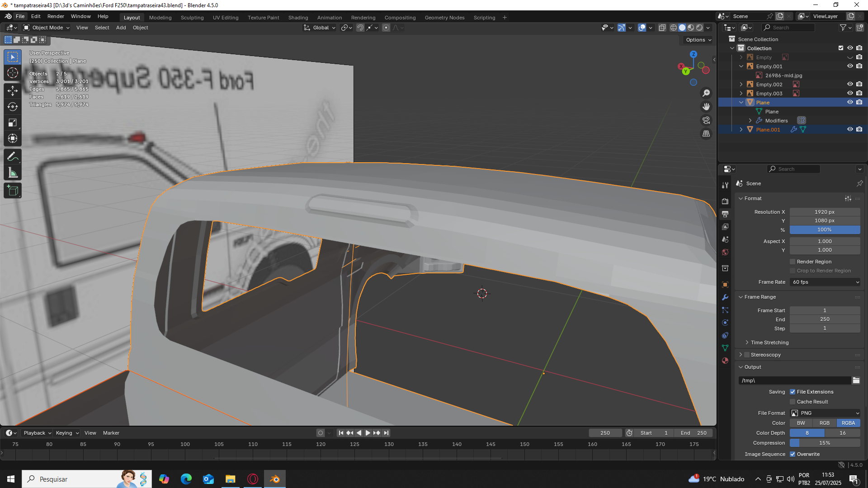The width and height of the screenshot is (868, 488).
Task: Select the Measure tool
Action: pyautogui.click(x=13, y=173)
